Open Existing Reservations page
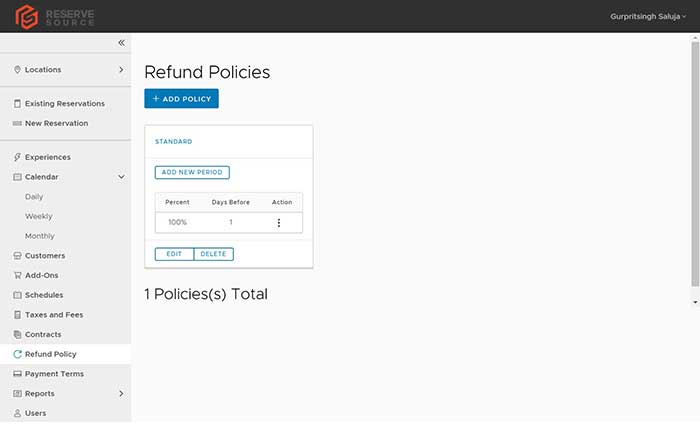700x435 pixels. [x=65, y=104]
